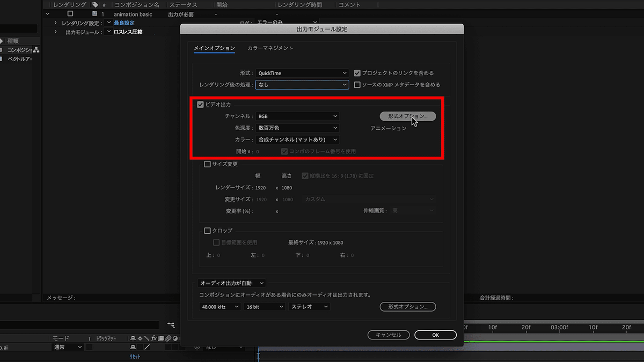Click the frame blending icon in timeline header
The height and width of the screenshot is (362, 644).
(160, 338)
